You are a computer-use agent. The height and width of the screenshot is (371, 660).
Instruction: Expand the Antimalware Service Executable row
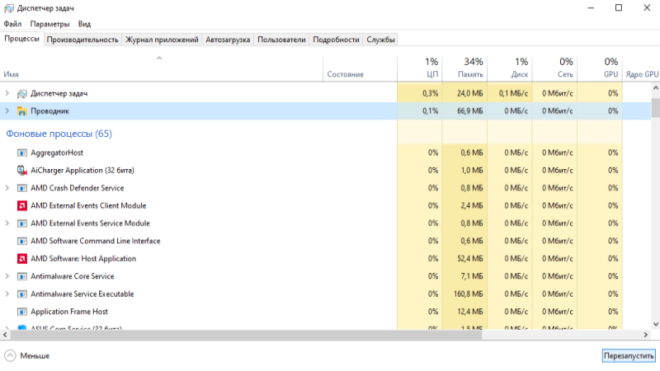coord(7,294)
